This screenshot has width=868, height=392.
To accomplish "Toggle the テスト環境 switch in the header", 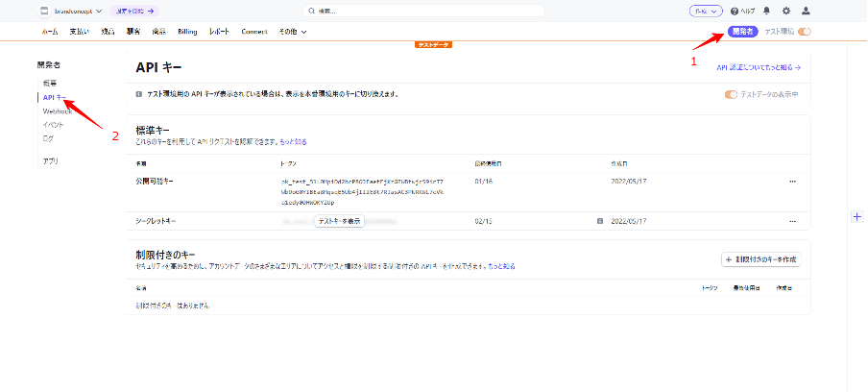I will [804, 32].
